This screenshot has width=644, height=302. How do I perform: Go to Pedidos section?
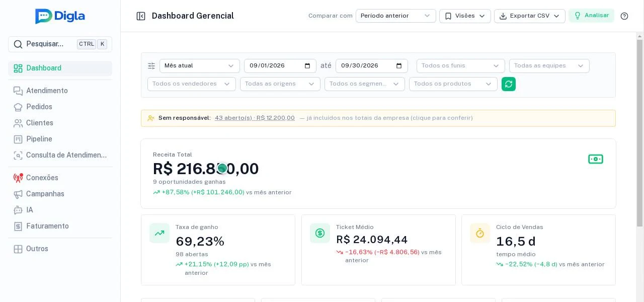[x=60, y=107]
